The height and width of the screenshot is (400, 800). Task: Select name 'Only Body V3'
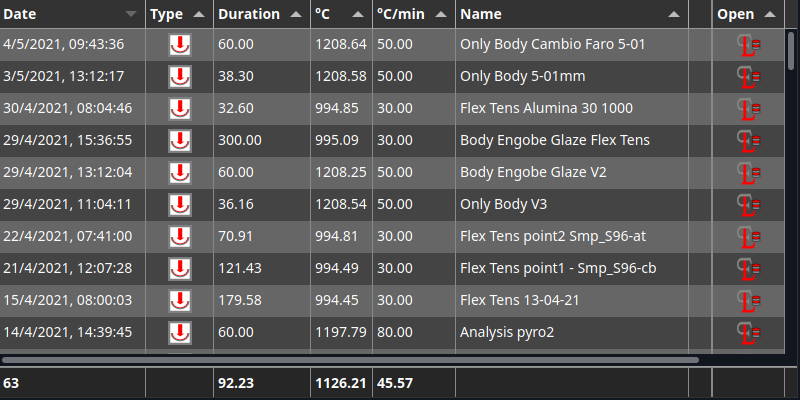point(504,204)
